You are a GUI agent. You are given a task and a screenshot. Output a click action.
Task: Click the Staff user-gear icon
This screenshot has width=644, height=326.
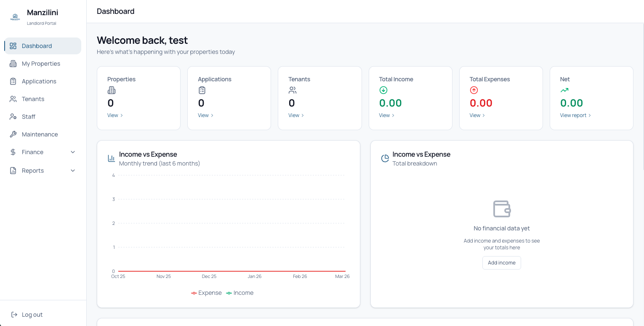(x=13, y=117)
